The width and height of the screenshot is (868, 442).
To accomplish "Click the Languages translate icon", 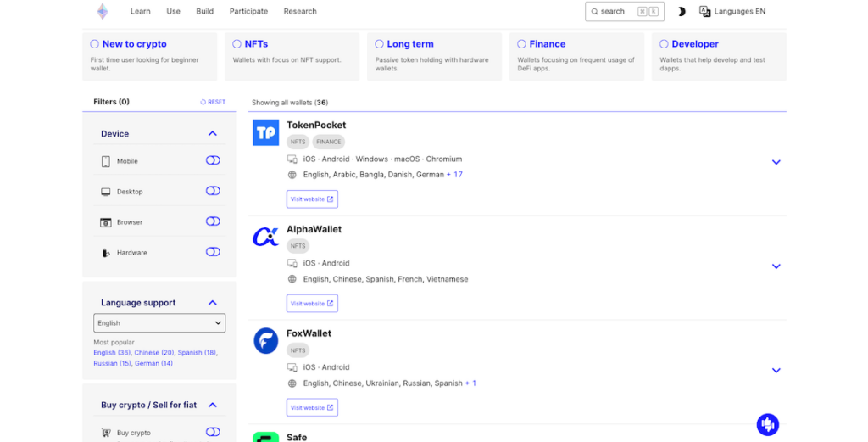I will pos(704,11).
